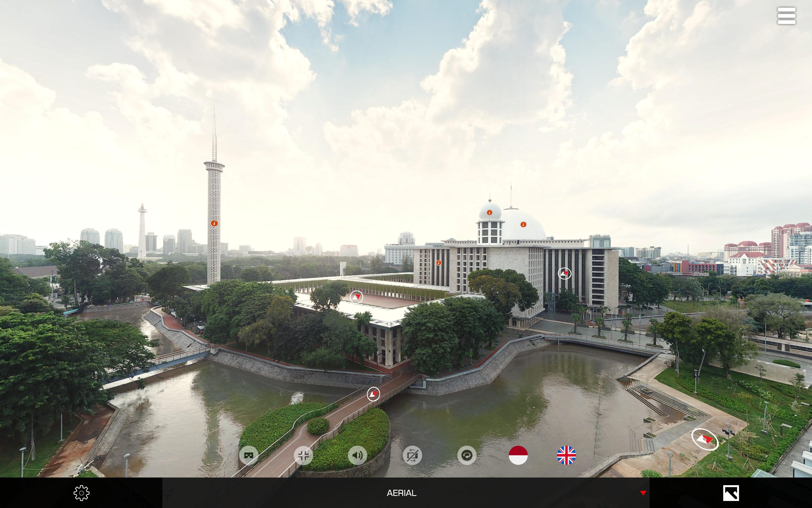
Task: Open info hotspot on the small dome
Action: coord(489,212)
